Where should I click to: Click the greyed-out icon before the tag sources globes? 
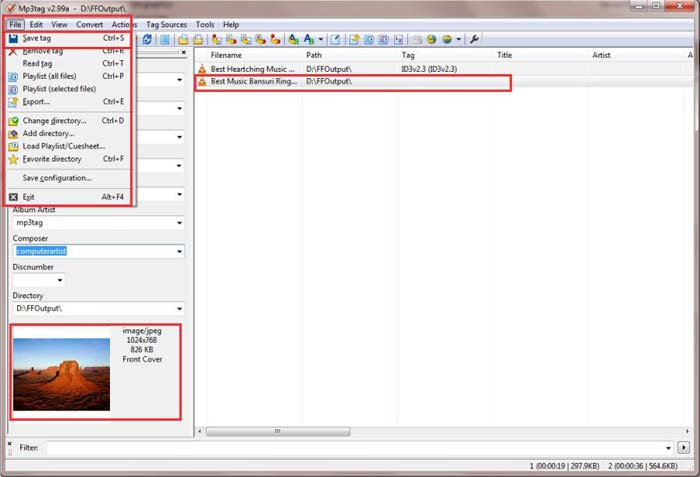[417, 39]
